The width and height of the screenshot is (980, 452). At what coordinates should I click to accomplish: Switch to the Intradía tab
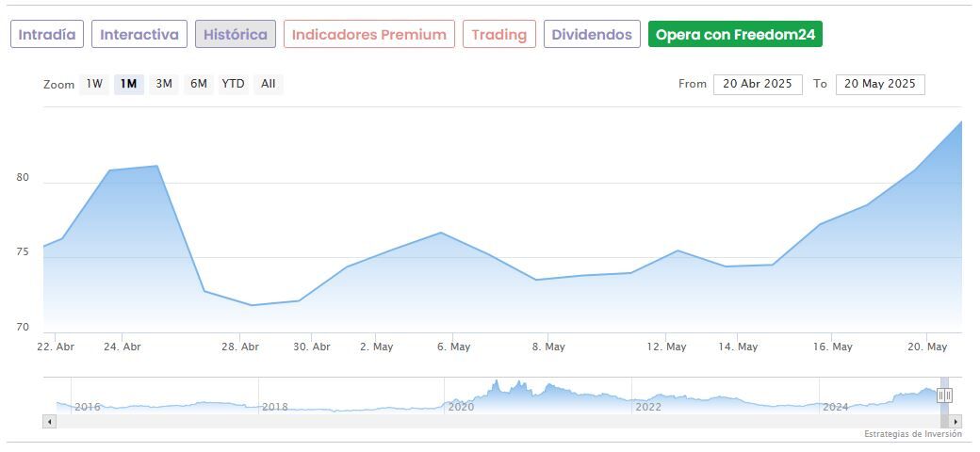[x=47, y=35]
